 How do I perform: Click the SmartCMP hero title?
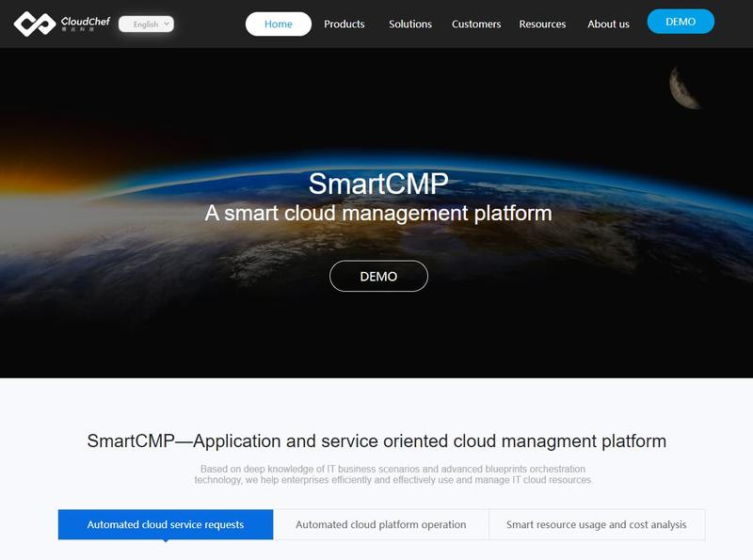[378, 184]
